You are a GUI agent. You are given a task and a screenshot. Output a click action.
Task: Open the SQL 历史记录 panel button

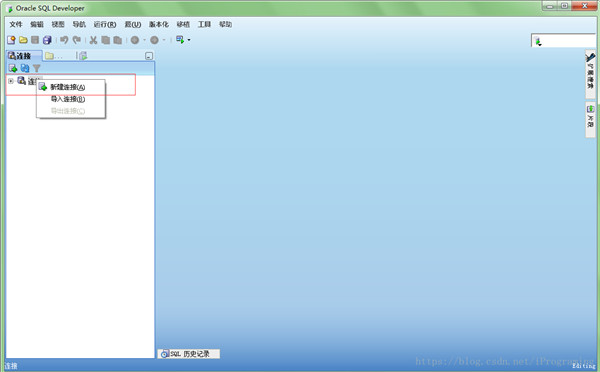point(189,354)
